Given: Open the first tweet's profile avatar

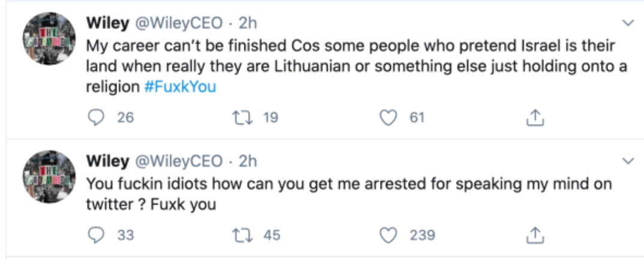Looking at the screenshot, I should pyautogui.click(x=49, y=38).
